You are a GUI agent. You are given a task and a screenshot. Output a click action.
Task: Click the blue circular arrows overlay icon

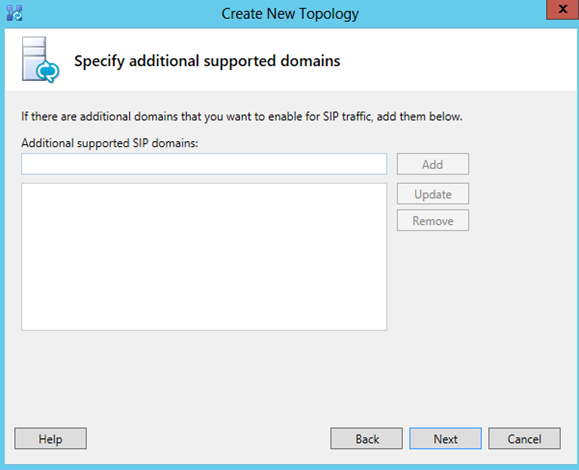(48, 72)
